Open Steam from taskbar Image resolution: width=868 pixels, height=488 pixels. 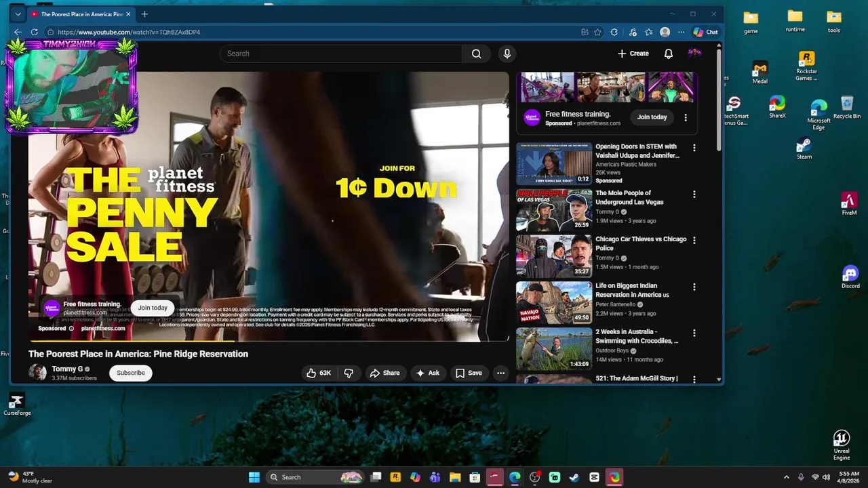click(x=574, y=477)
